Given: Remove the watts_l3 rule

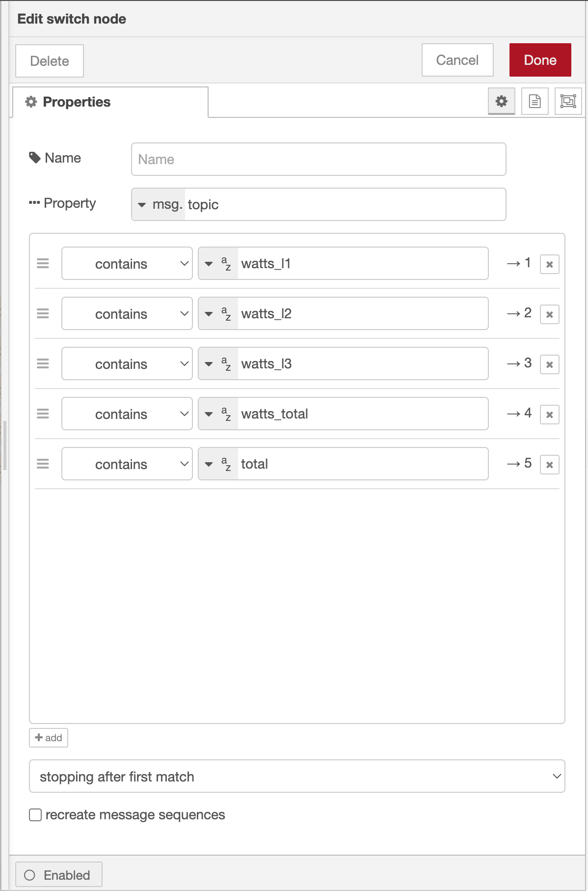Looking at the screenshot, I should [549, 364].
